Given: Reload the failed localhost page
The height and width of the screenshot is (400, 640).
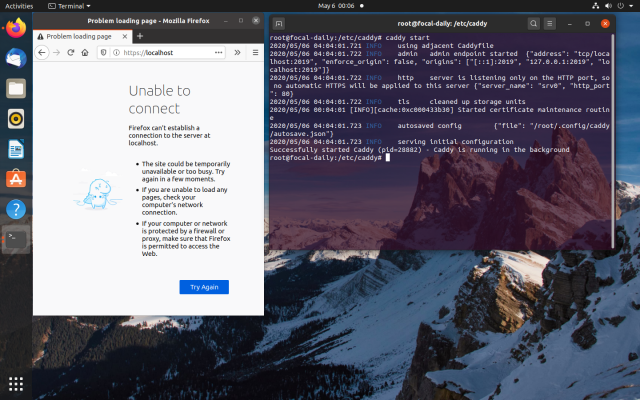Looking at the screenshot, I should coord(71,51).
